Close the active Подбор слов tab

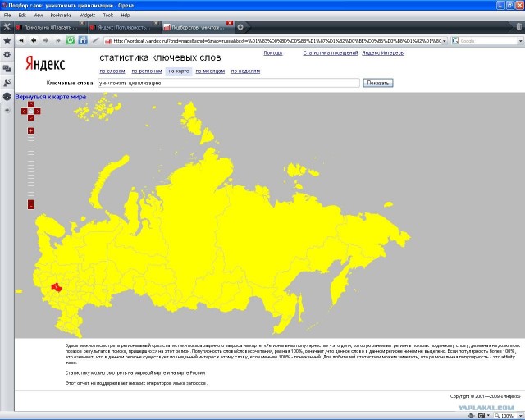click(230, 23)
